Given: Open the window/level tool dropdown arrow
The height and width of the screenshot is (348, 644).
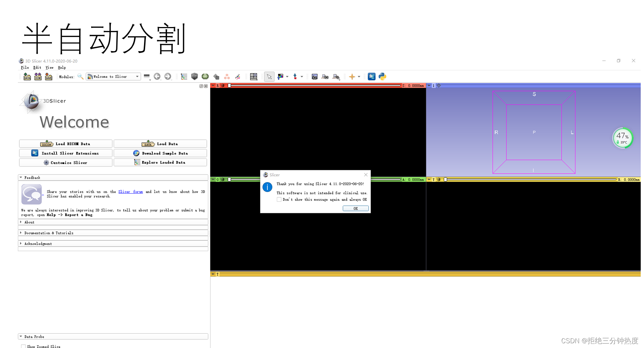Looking at the screenshot, I should [287, 77].
